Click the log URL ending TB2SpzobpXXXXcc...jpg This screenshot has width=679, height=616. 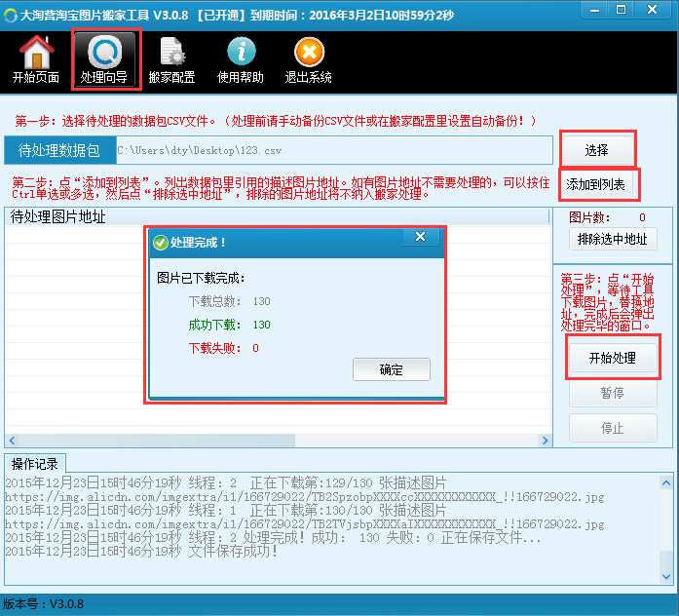(304, 497)
